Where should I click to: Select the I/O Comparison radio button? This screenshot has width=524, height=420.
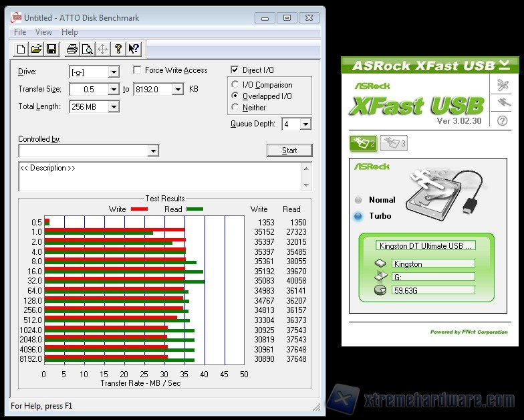tap(235, 85)
